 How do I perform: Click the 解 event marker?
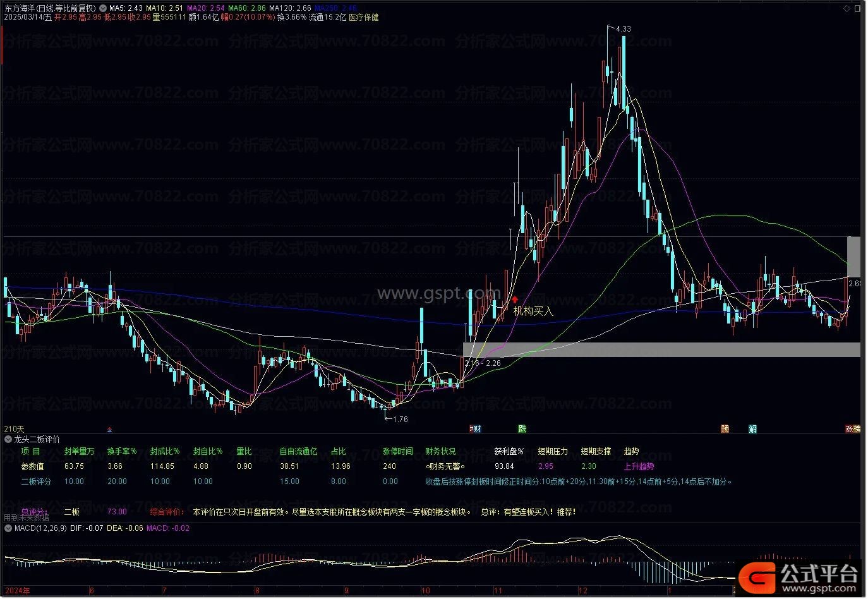pyautogui.click(x=753, y=429)
